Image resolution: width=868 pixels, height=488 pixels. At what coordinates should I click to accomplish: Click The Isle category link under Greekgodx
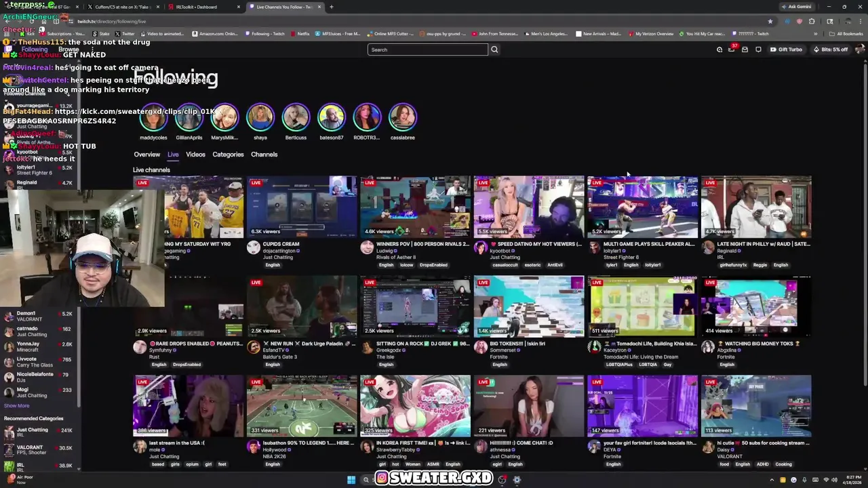384,357
